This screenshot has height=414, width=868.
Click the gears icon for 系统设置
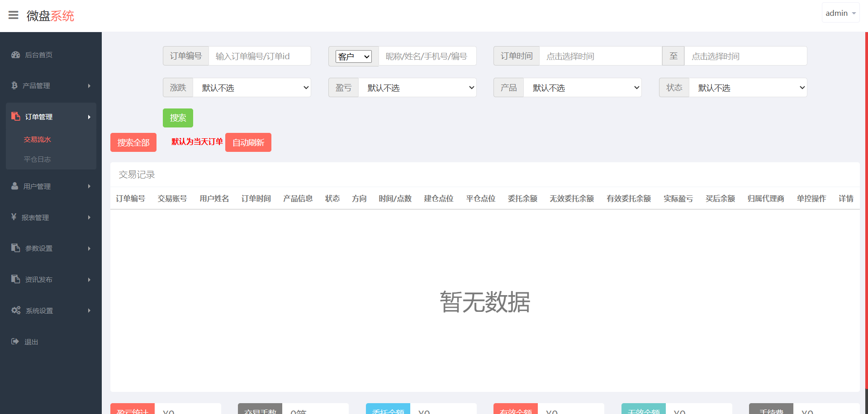pyautogui.click(x=16, y=310)
